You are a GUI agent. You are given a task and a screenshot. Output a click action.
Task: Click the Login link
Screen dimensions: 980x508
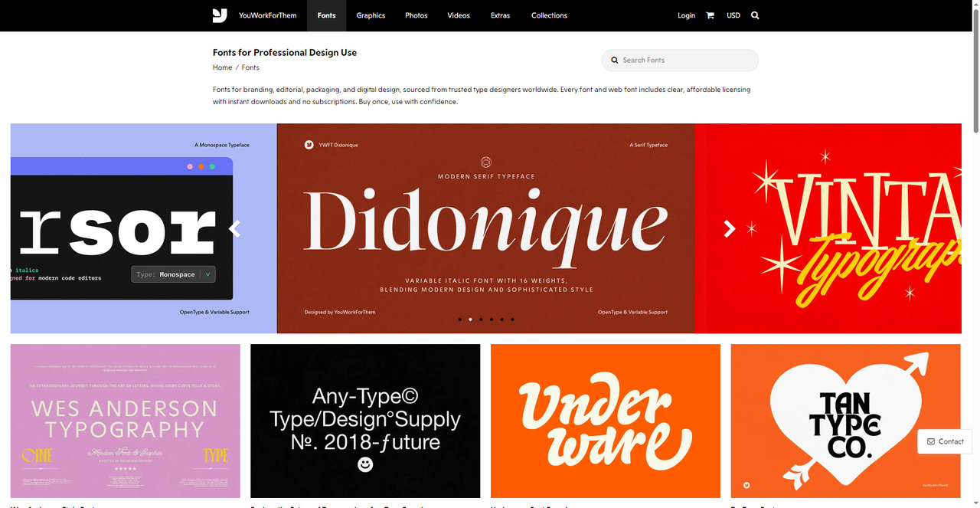[x=686, y=15]
